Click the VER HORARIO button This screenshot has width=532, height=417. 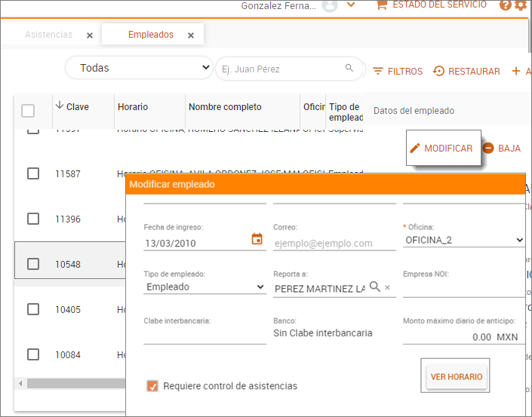(x=456, y=376)
